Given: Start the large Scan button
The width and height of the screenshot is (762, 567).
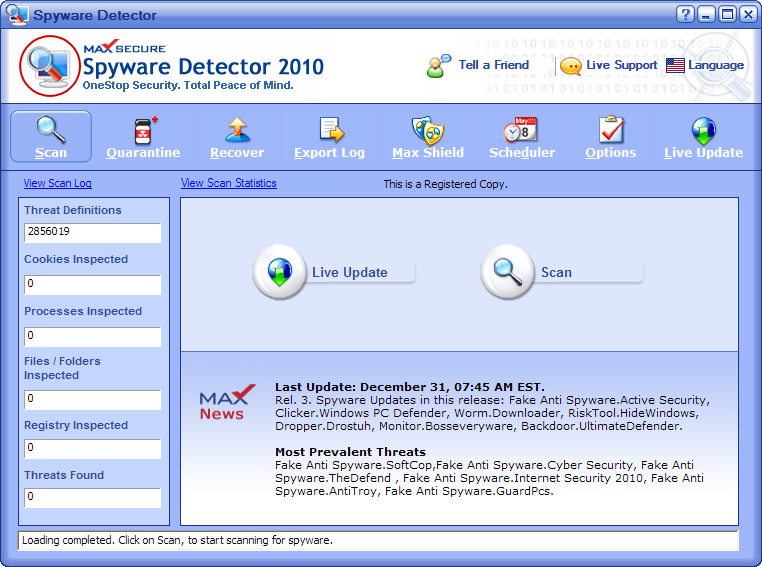Looking at the screenshot, I should (509, 272).
